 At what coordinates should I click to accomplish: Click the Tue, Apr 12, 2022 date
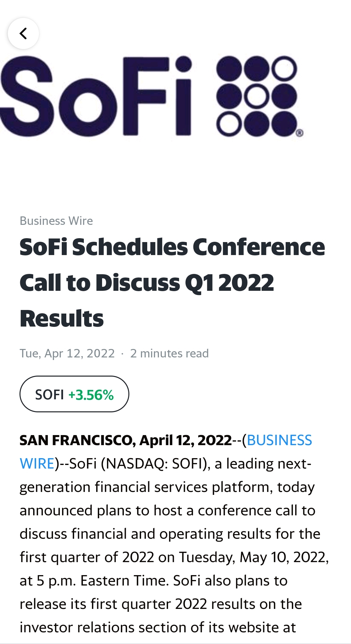[x=67, y=354]
